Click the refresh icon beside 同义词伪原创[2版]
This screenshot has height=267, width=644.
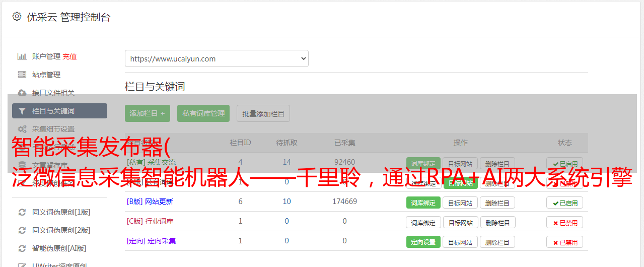coord(22,230)
